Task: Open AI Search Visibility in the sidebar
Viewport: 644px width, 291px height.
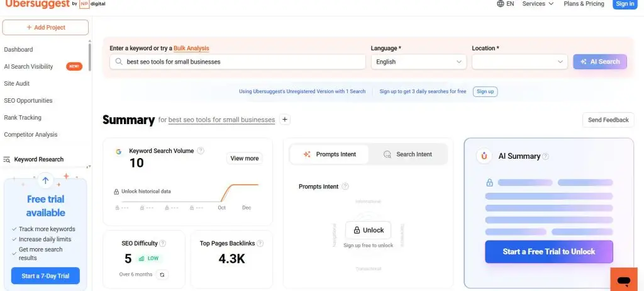Action: coord(28,66)
